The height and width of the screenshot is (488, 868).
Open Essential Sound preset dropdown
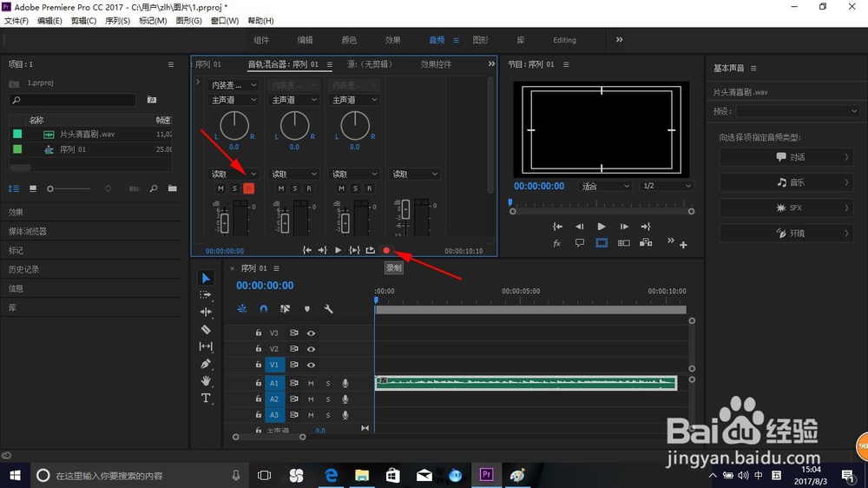(x=798, y=111)
